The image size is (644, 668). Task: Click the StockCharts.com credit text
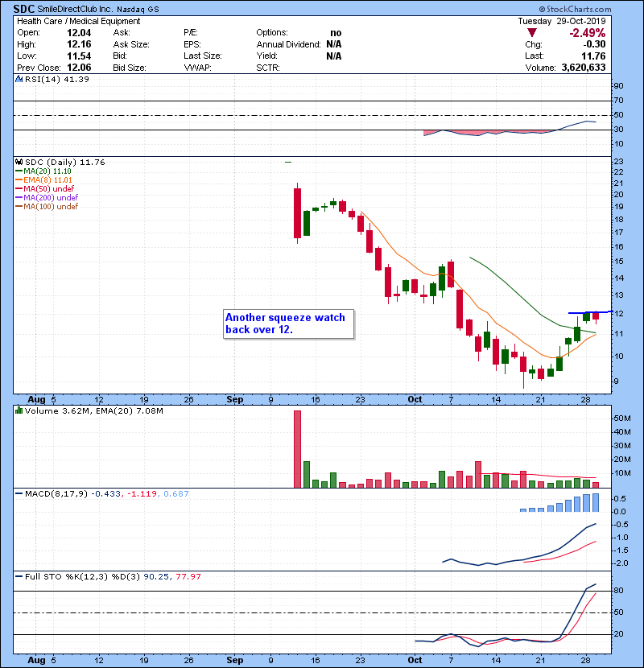[x=575, y=9]
